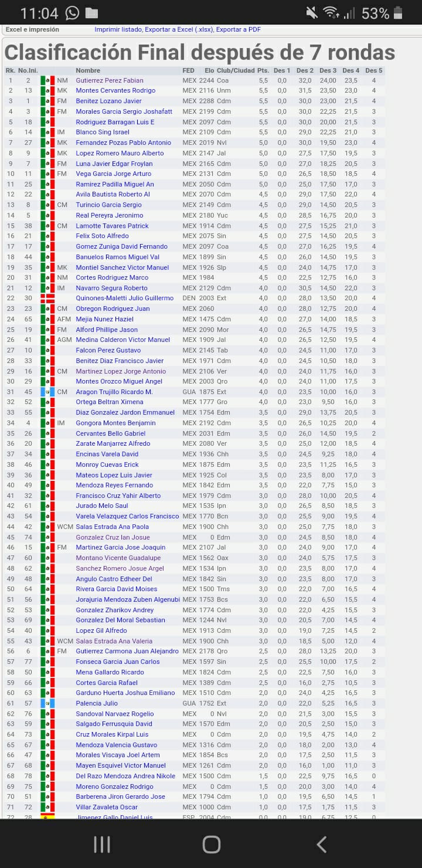This screenshot has width=422, height=868.
Task: Open player Alford Phillipe Jason
Action: pos(107,330)
